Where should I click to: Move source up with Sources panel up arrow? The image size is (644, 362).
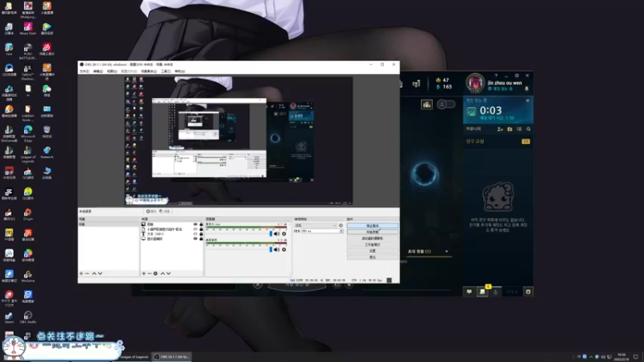(163, 274)
